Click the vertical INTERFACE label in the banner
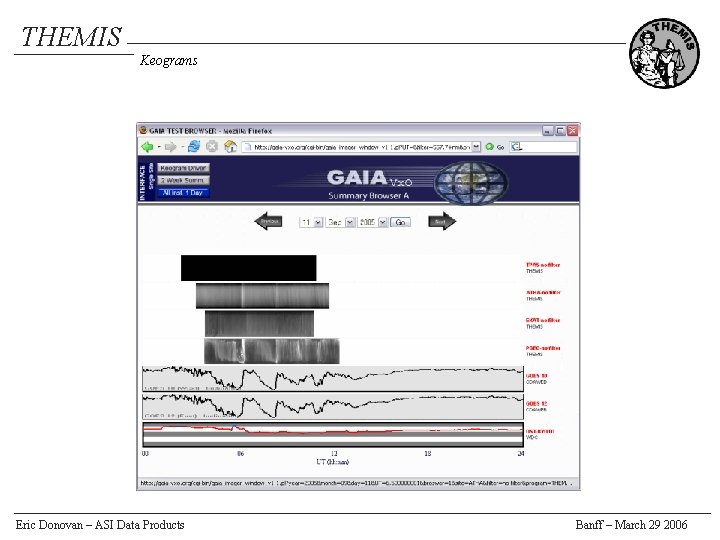The height and width of the screenshot is (540, 720). pyautogui.click(x=142, y=182)
